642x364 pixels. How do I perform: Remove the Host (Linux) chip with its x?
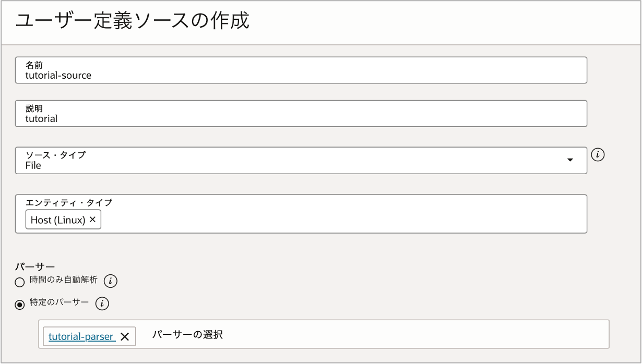pos(92,220)
